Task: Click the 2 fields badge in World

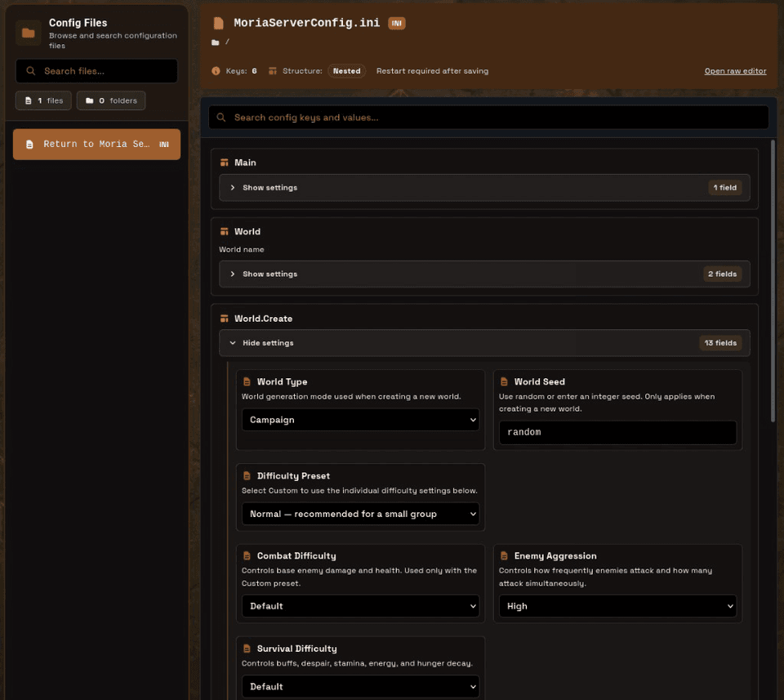Action: (722, 274)
